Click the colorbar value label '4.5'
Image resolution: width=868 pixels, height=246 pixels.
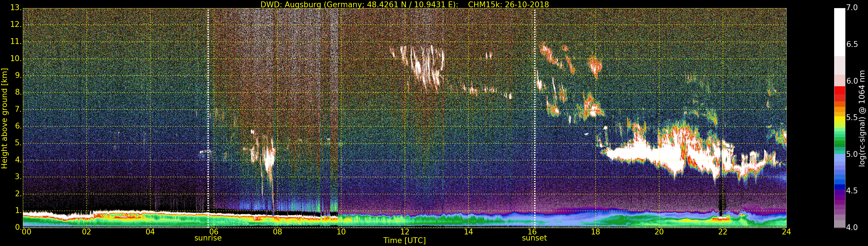click(852, 191)
